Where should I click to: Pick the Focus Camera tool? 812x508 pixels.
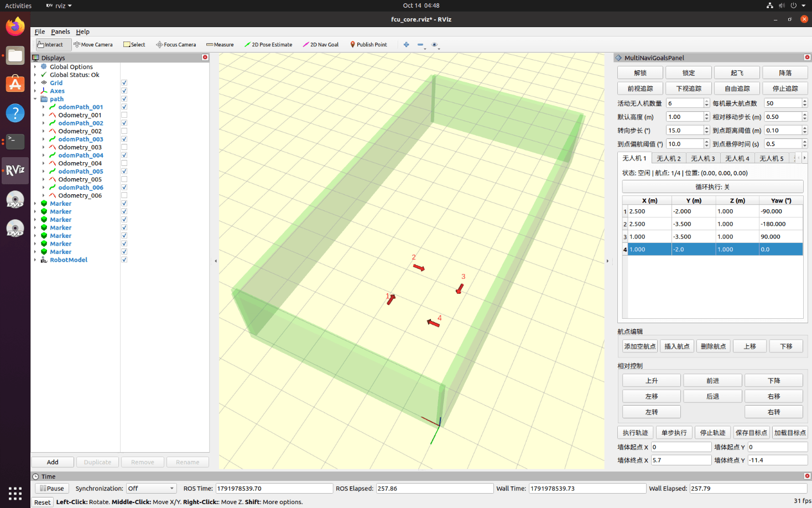pyautogui.click(x=176, y=45)
